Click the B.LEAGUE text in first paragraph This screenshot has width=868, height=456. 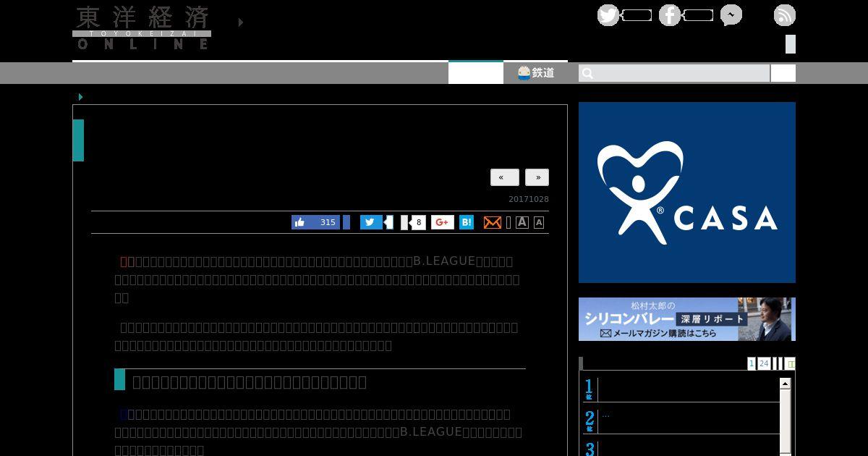[x=444, y=261]
